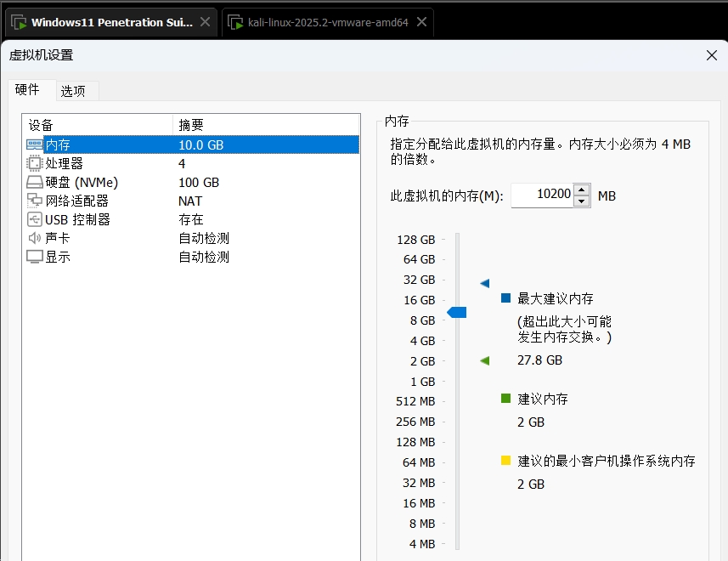
Task: Select the 声卡 row
Action: [x=192, y=238]
